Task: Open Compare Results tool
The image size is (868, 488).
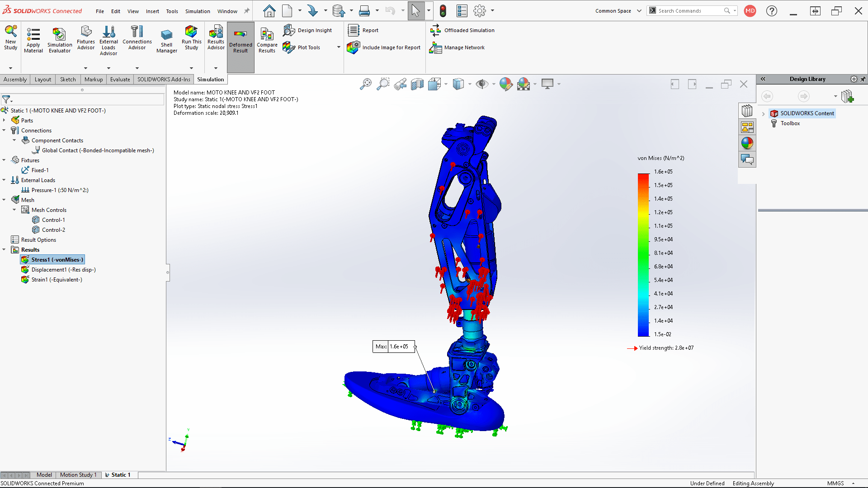Action: 267,40
